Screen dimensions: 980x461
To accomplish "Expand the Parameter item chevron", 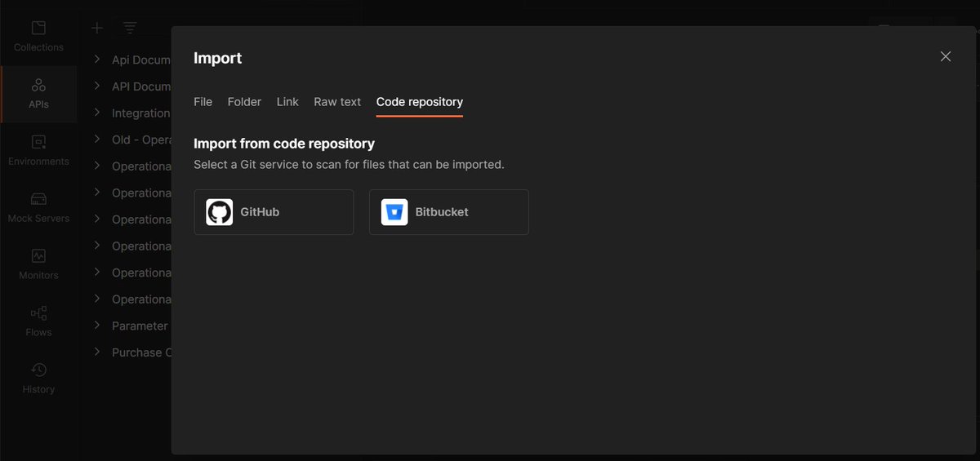I will pos(97,326).
